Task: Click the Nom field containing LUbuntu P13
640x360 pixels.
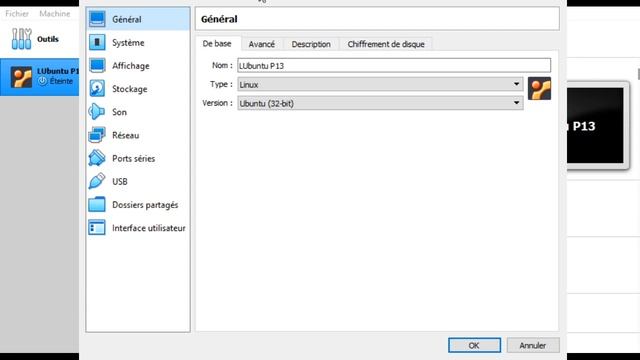Action: click(x=394, y=65)
